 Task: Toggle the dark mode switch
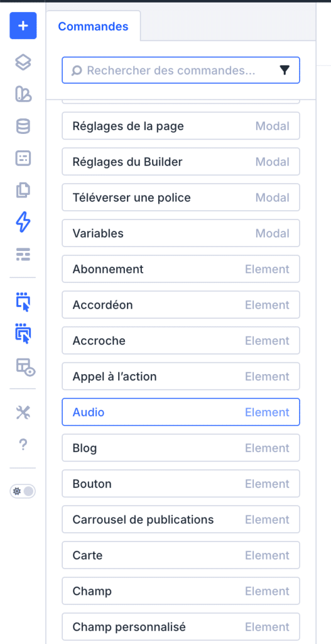click(23, 491)
